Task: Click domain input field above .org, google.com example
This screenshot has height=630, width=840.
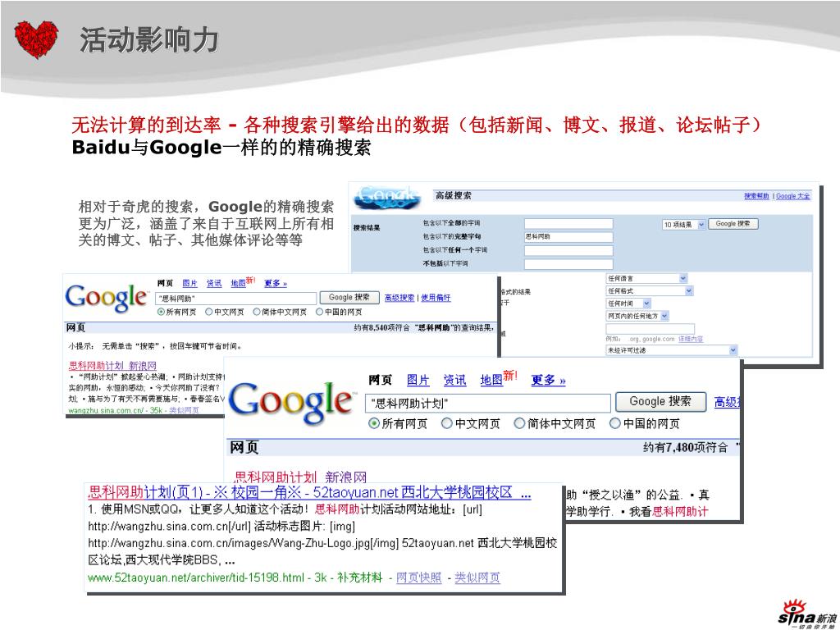Action: click(x=650, y=329)
